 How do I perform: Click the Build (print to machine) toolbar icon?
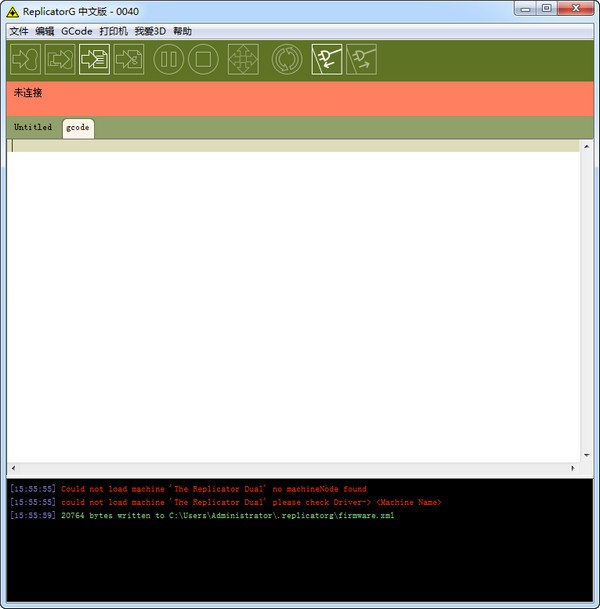click(x=25, y=60)
